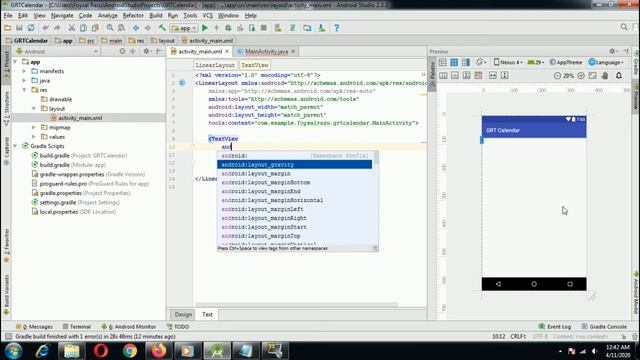The height and width of the screenshot is (360, 640).
Task: Collapse the Gradle Scripts node
Action: coord(15,146)
